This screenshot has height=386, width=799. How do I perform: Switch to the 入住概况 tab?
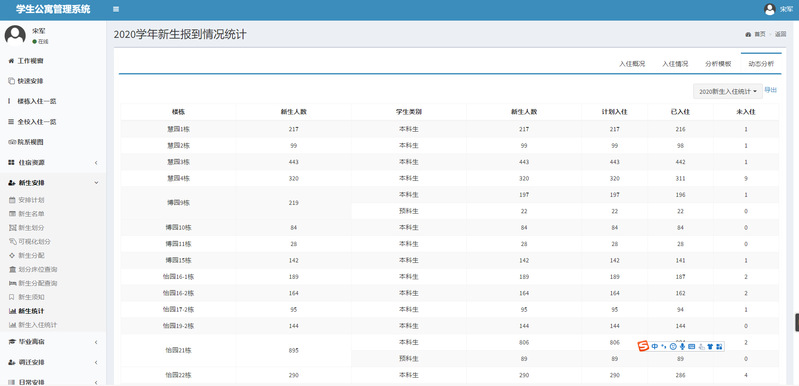632,64
